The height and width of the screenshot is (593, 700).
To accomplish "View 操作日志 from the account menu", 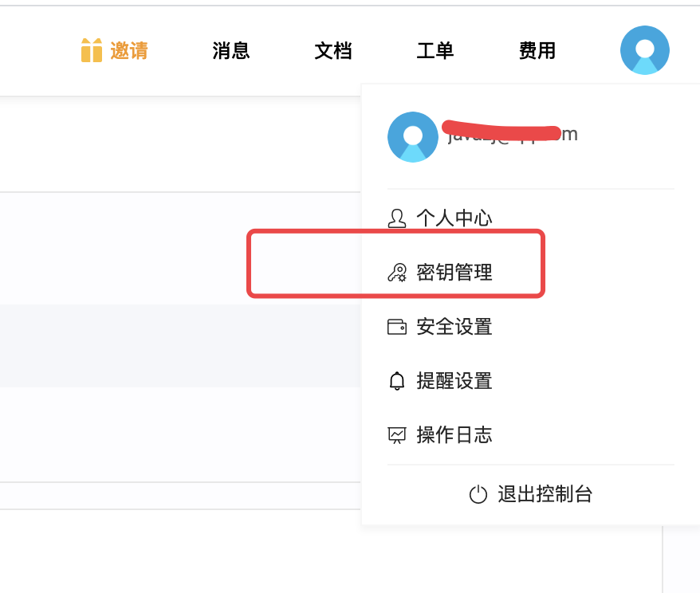I will 454,435.
